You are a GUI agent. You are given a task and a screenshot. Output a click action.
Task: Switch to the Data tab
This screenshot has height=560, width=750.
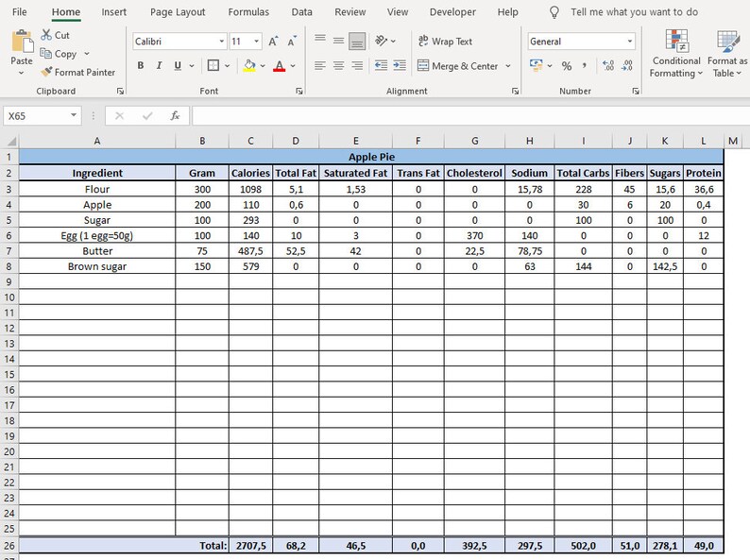tap(302, 12)
